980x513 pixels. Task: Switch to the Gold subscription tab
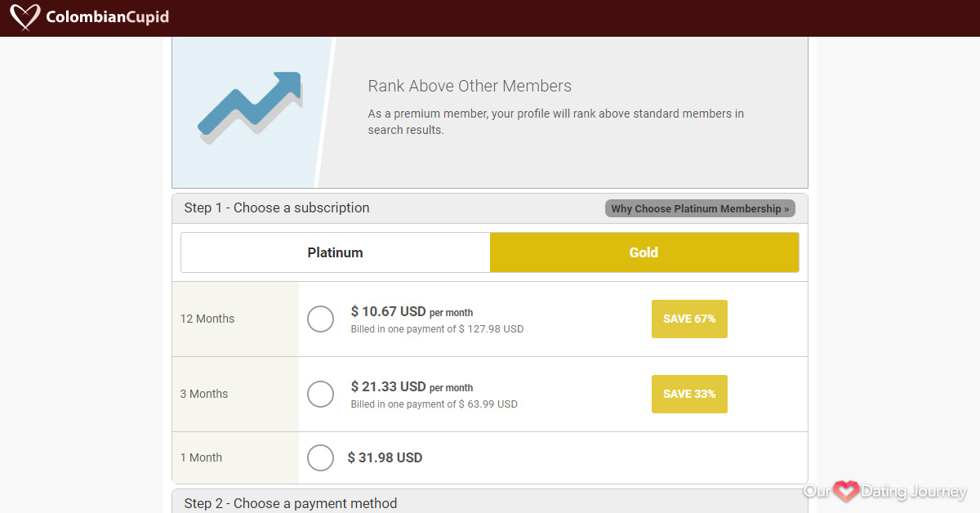tap(644, 252)
